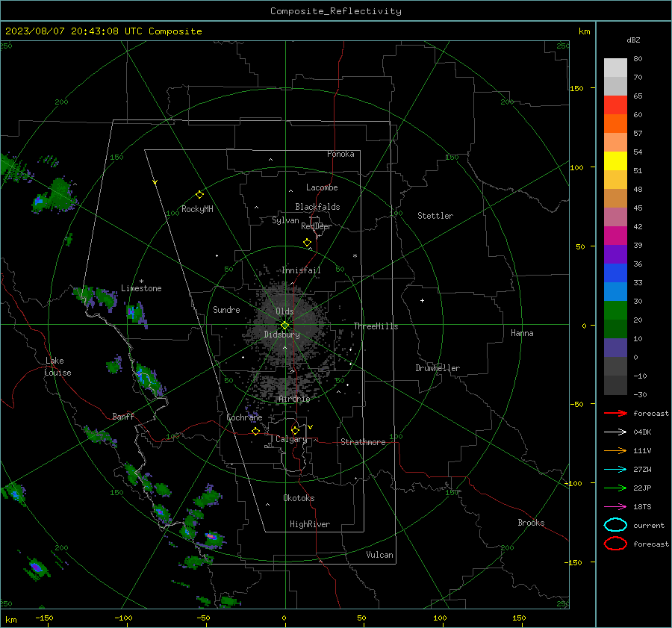Screen dimensions: 672x628
Task: Pick the bright yellow 54-51 dBZ band
Action: (615, 161)
